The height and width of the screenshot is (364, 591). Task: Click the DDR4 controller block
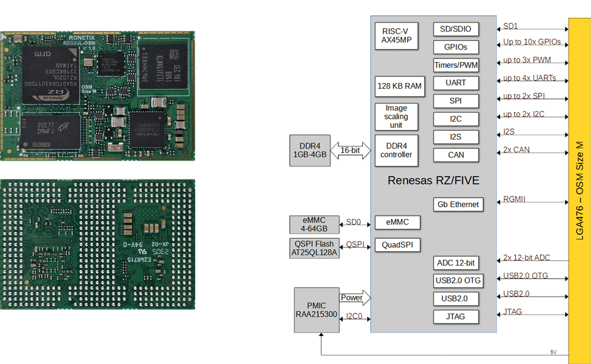point(396,150)
